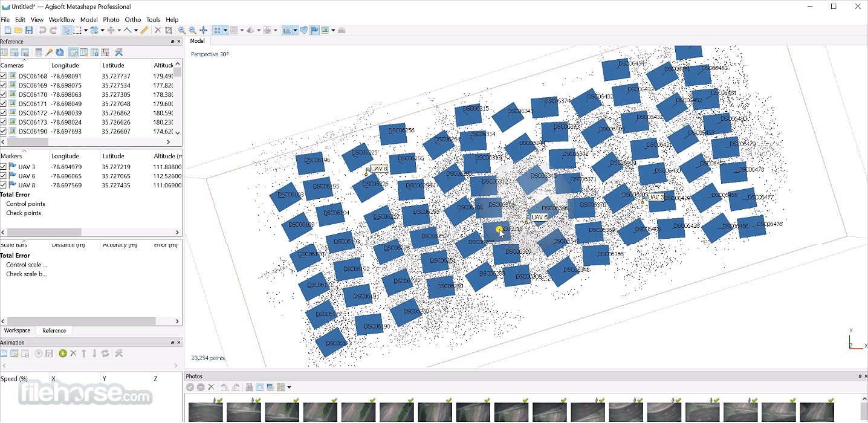Open the Draw Polyline dropdown arrow
The image size is (868, 423).
click(x=136, y=30)
